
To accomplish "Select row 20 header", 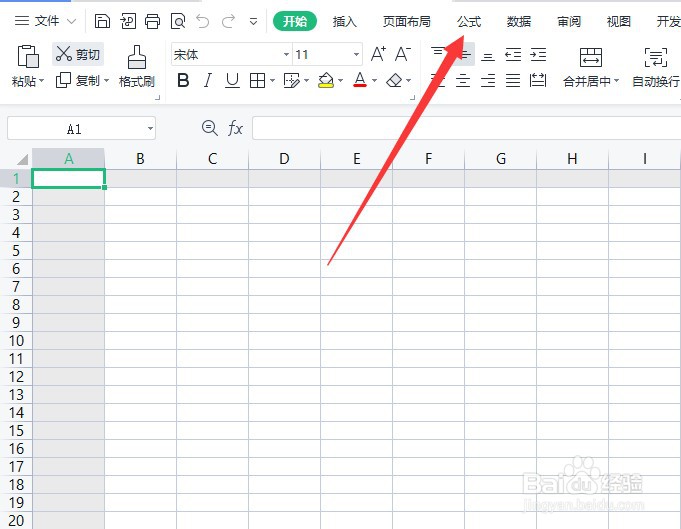I will pos(16,520).
